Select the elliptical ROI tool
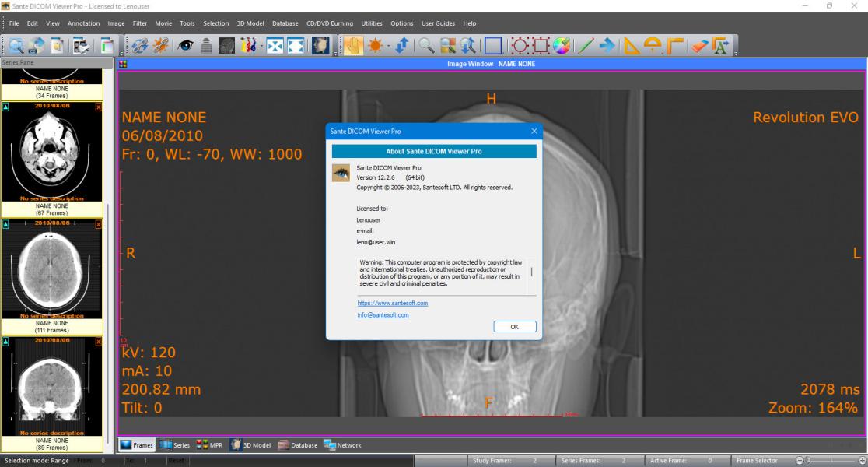Viewport: 868px width, 467px height. pos(520,46)
